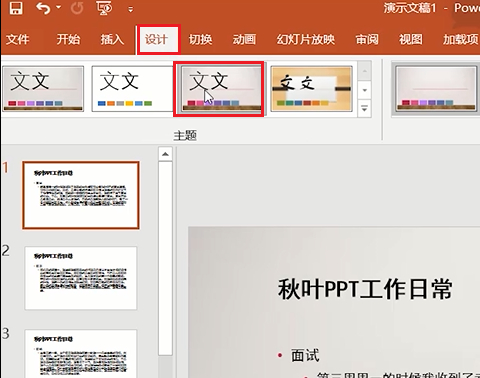Select slide 2 thumbnail
This screenshot has height=378, width=480.
(x=81, y=278)
